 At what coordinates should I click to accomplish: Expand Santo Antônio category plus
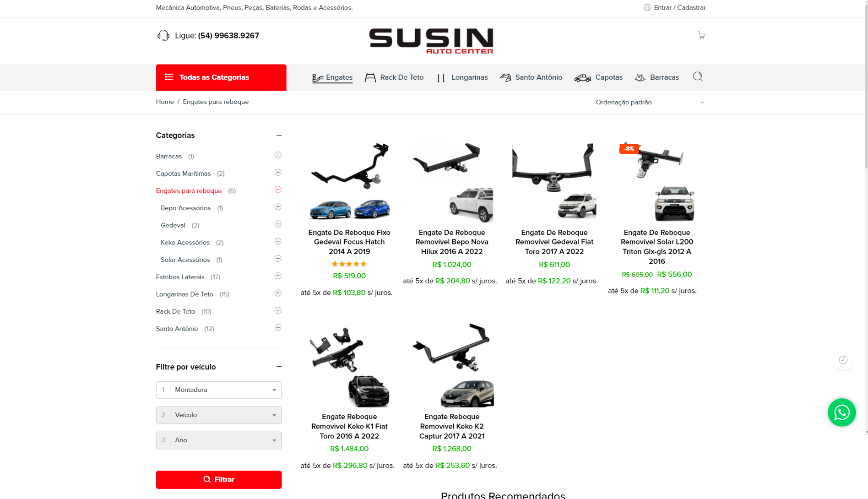click(277, 328)
